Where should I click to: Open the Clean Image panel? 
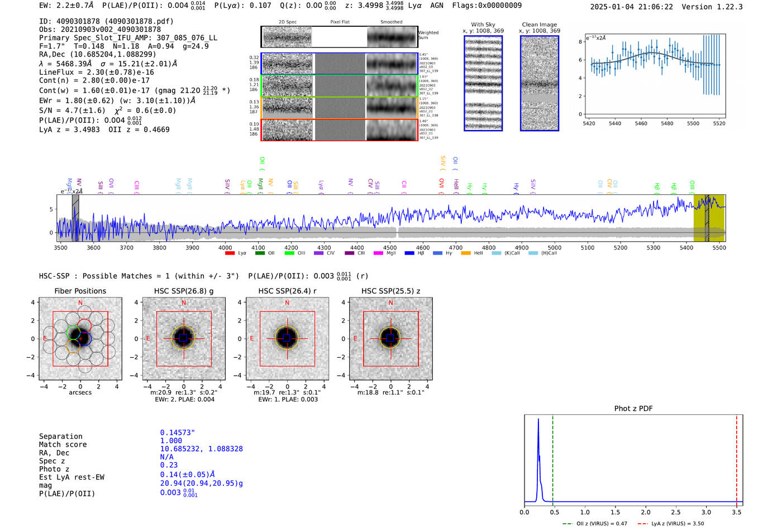[x=540, y=84]
